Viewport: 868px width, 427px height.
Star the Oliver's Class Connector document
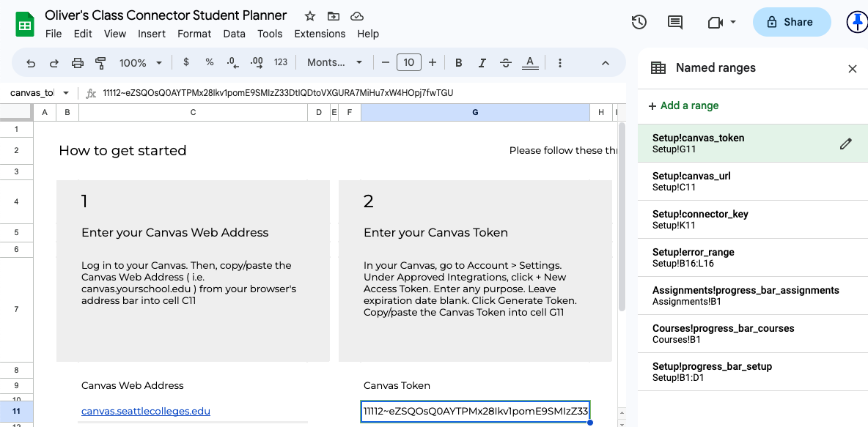coord(310,16)
